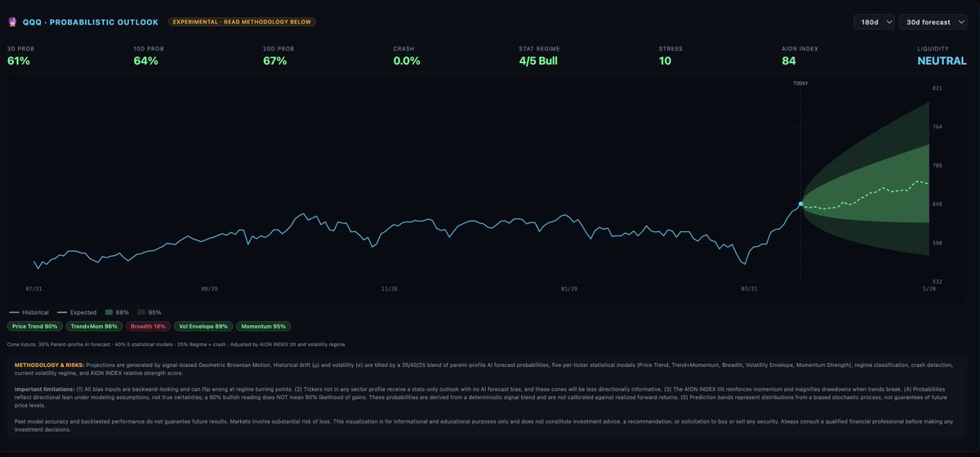Click the Important limitations heading
This screenshot has width=980, height=457.
coord(42,389)
